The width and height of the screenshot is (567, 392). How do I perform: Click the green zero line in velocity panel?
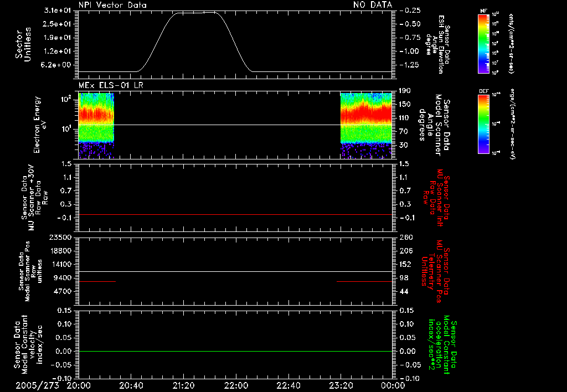tap(235, 351)
